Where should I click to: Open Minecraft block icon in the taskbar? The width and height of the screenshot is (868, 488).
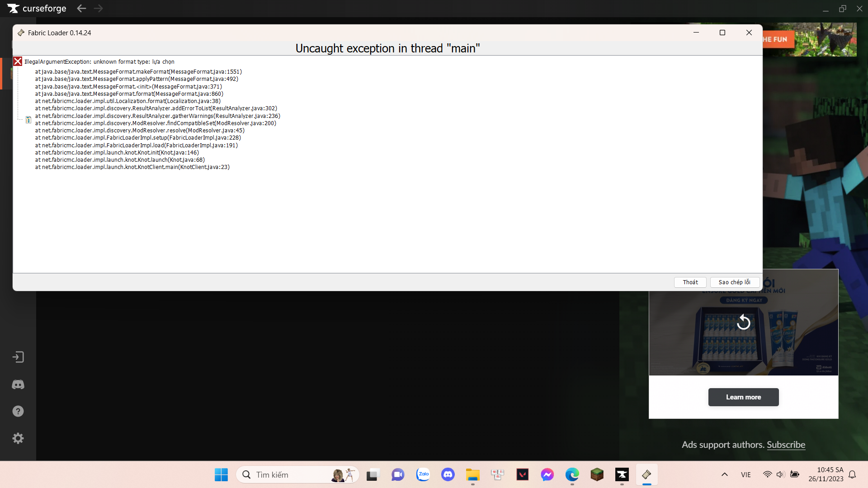tap(597, 474)
